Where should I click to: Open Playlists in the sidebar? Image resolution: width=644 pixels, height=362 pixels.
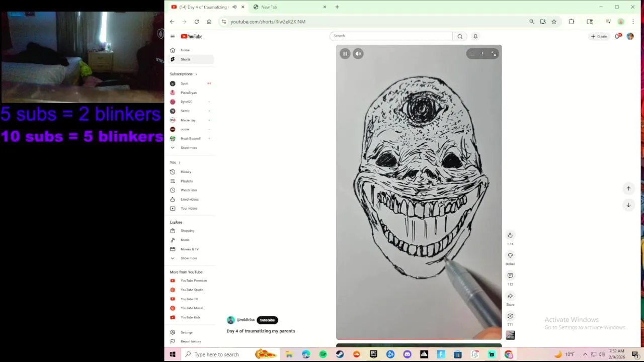tap(191, 181)
